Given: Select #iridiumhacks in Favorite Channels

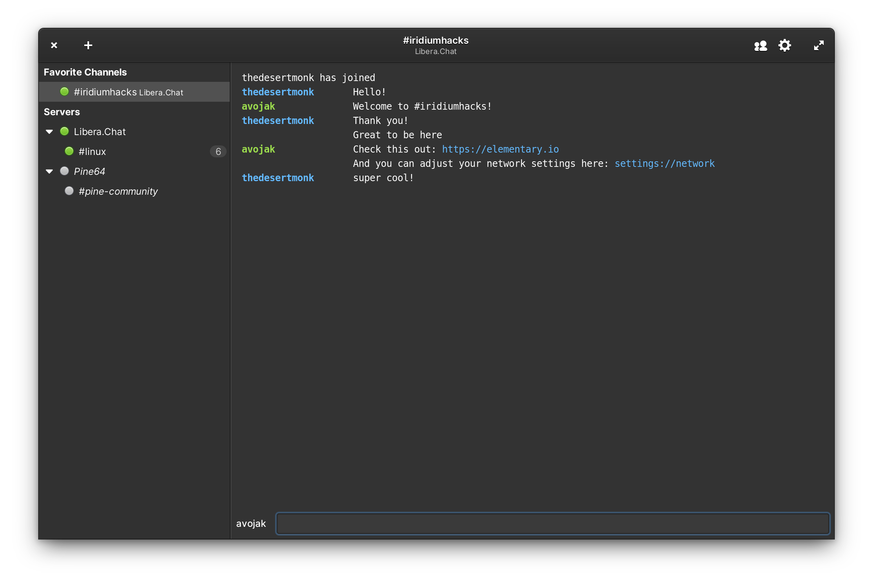Looking at the screenshot, I should [x=134, y=92].
